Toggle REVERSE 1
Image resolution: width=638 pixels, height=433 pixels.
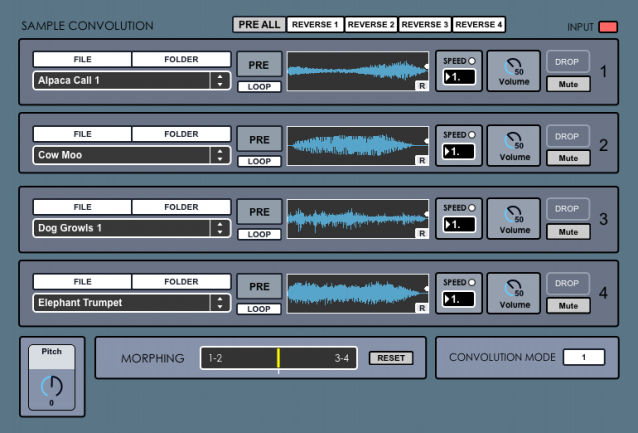[315, 24]
